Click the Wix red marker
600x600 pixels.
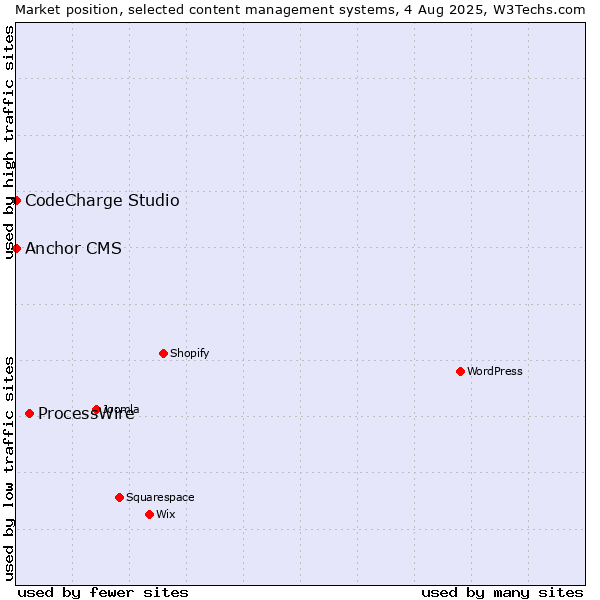coord(150,514)
